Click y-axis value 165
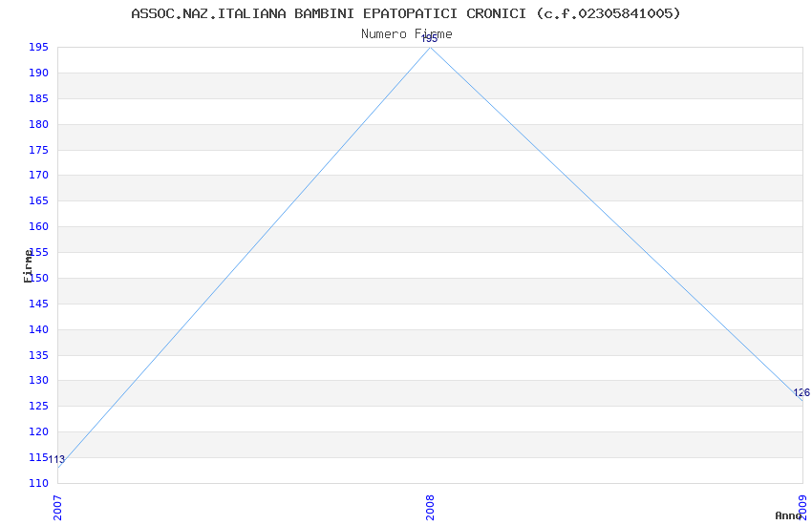The height and width of the screenshot is (525, 812). 38,200
